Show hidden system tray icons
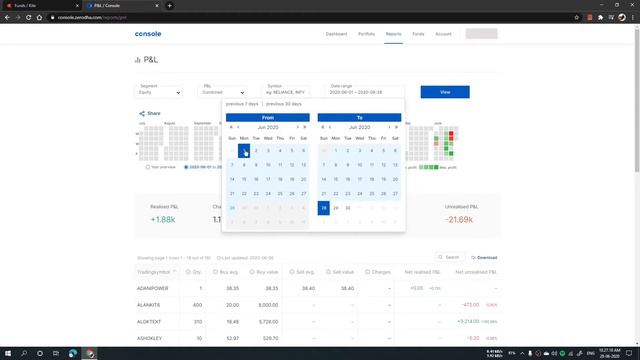Viewport: 640px width, 360px height. tap(522, 353)
